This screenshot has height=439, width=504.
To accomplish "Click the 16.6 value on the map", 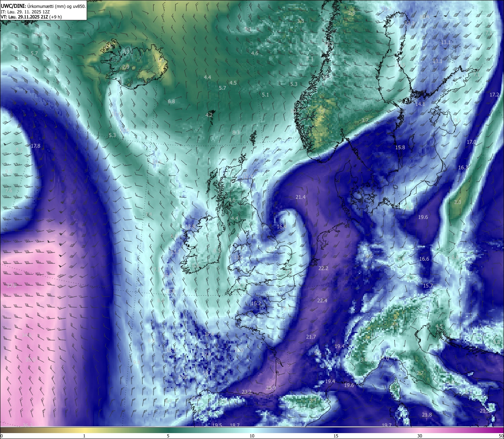I will click(424, 259).
